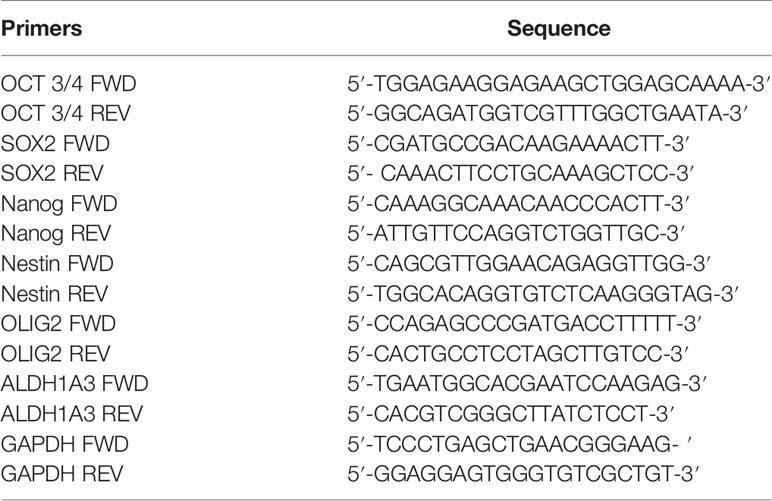The width and height of the screenshot is (772, 501).
Task: Select the SOX2 FWD sequence CGATGCCGACAAGAAAACTT
Action: (518, 144)
